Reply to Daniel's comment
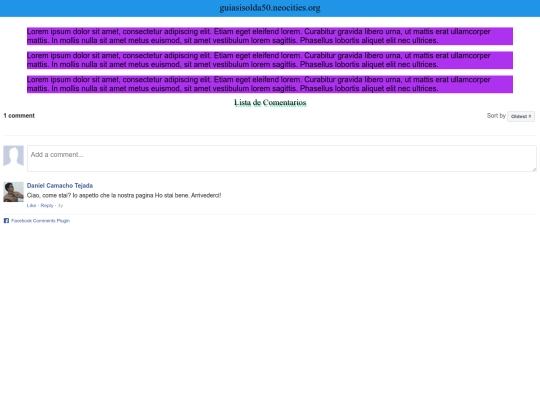 tap(47, 206)
